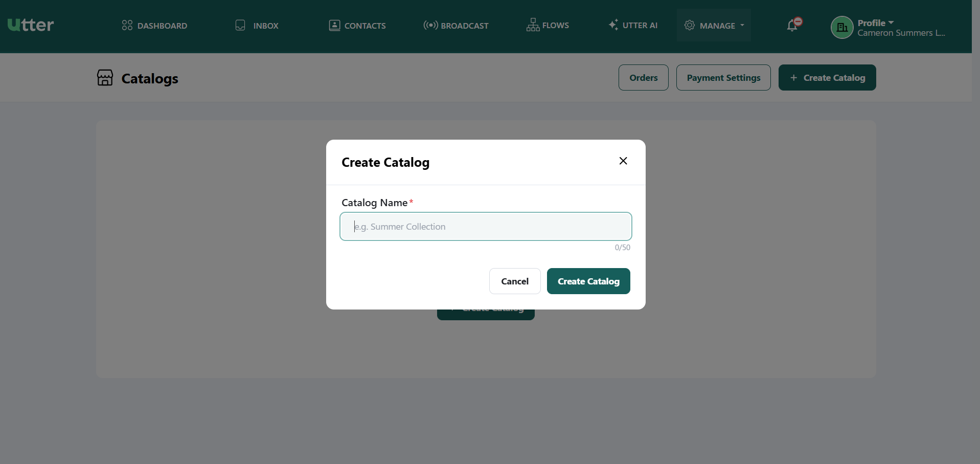Click the 0/50 character counter
Viewport: 980px width, 464px height.
(622, 248)
